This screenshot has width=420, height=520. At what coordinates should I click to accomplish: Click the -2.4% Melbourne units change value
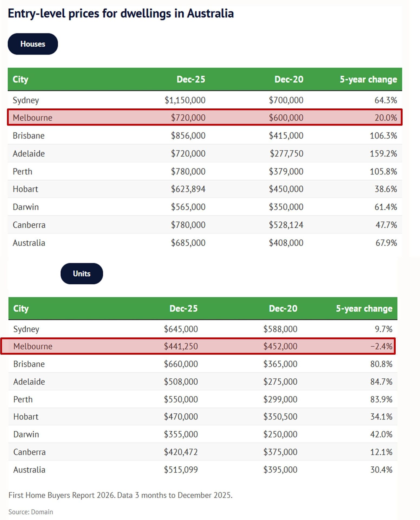tap(381, 346)
